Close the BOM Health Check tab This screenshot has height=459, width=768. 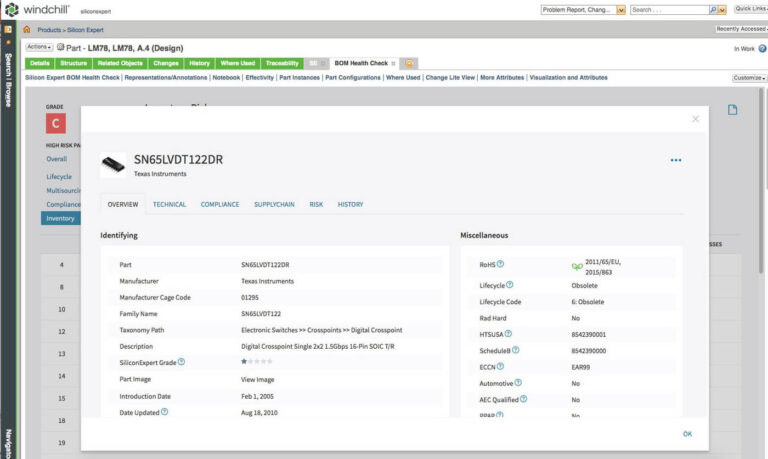click(393, 63)
